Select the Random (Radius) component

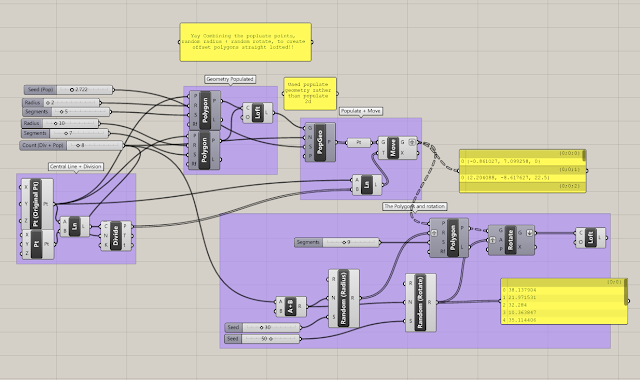coord(344,298)
